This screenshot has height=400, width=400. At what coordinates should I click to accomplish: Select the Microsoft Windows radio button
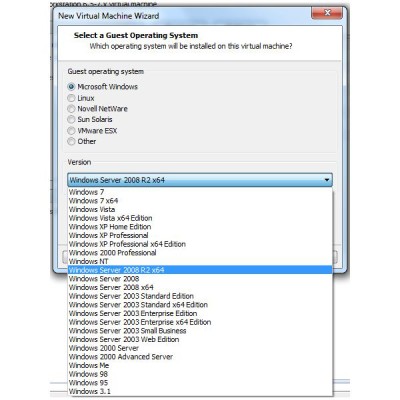[71, 87]
